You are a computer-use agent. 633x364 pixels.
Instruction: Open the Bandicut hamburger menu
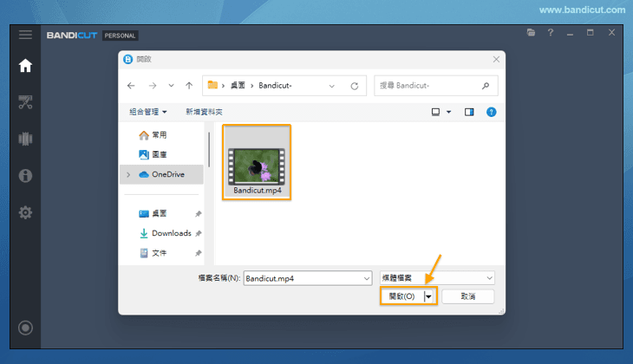click(x=25, y=35)
